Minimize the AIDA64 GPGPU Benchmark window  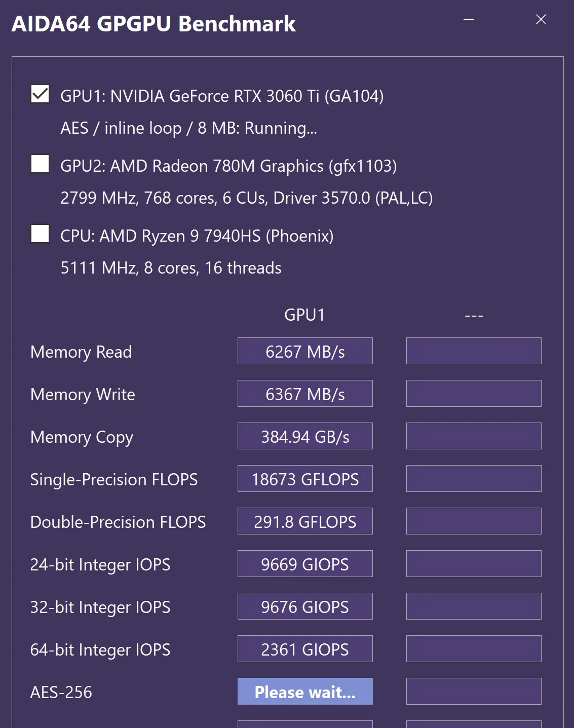pos(469,20)
